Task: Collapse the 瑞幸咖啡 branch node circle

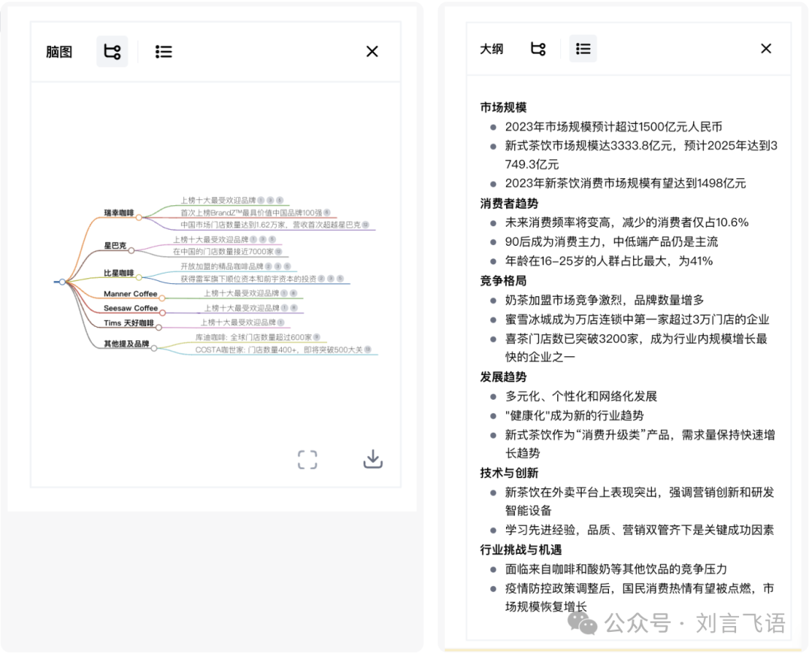Action: pos(139,217)
